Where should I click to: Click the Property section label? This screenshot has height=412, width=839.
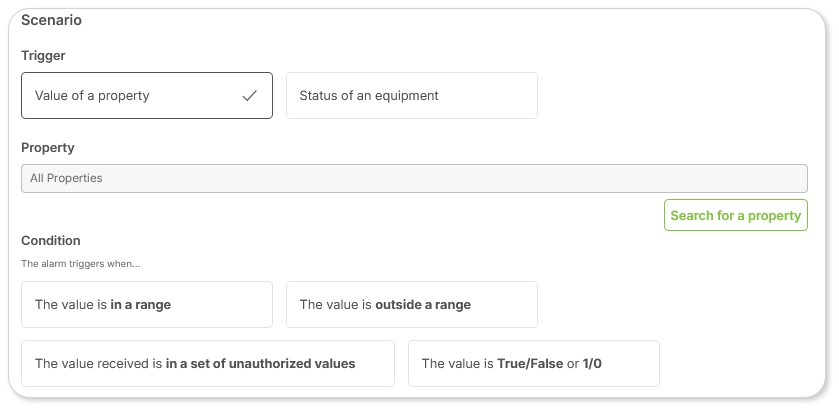pyautogui.click(x=48, y=148)
